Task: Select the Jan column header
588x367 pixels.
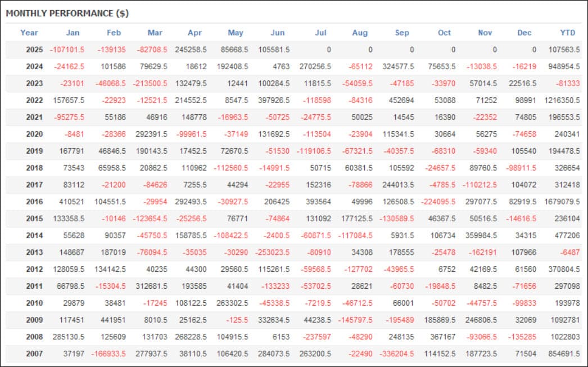Action: click(x=73, y=33)
